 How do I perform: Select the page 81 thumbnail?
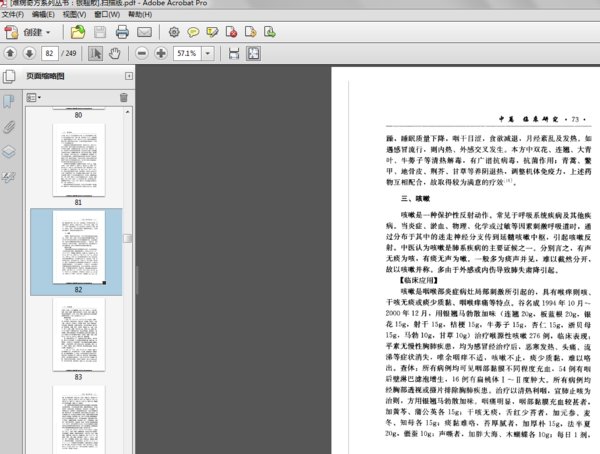tap(78, 159)
